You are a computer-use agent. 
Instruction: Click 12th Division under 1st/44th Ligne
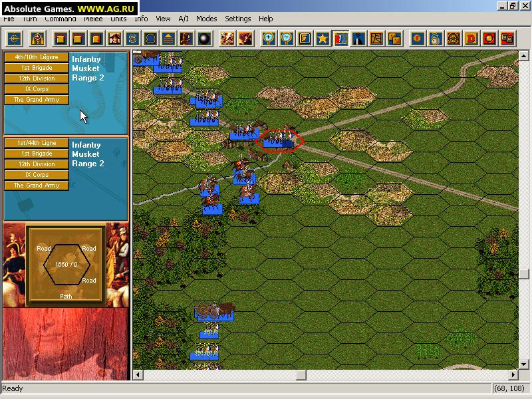coord(37,164)
